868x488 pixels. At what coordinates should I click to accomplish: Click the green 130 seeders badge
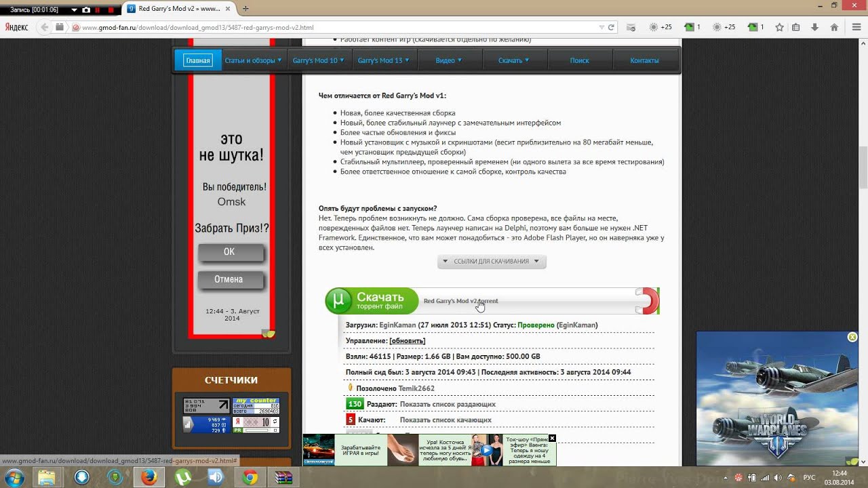click(x=355, y=404)
